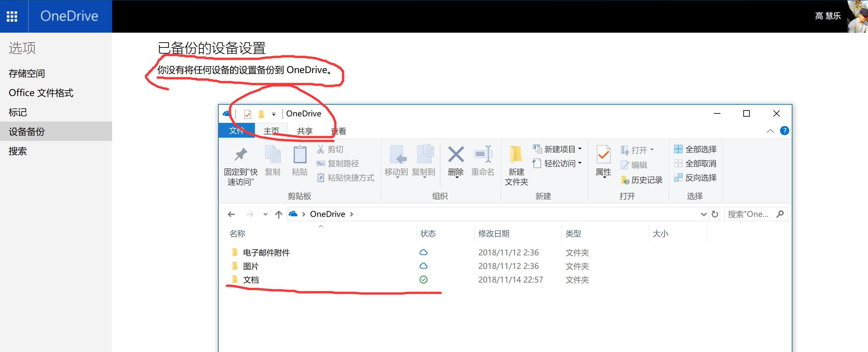This screenshot has width=868, height=352.
Task: Go back with the left arrow
Action: point(231,214)
